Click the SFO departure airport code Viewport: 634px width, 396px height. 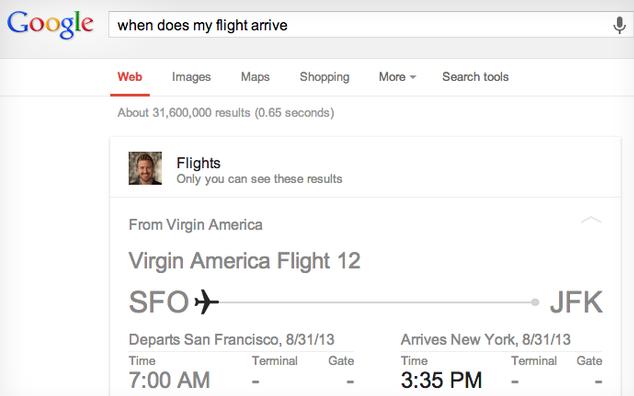point(159,302)
